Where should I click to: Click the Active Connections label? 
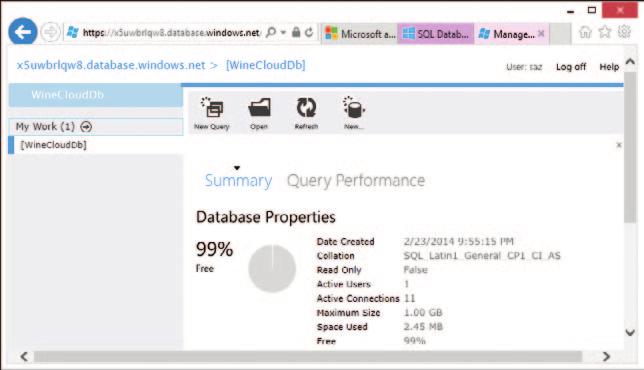click(x=358, y=299)
